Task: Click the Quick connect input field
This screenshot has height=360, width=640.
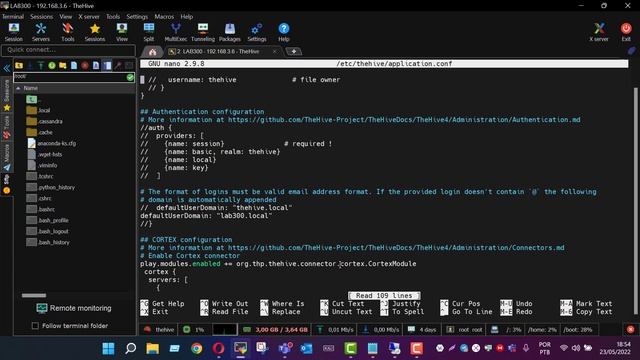Action: click(68, 50)
